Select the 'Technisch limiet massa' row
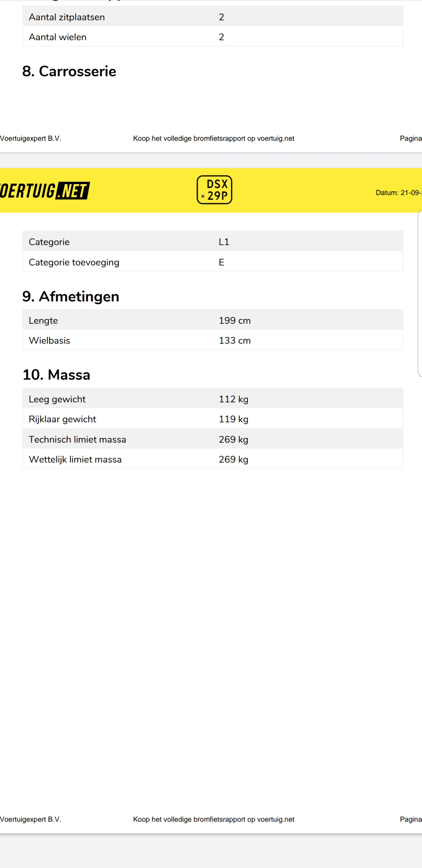 [x=213, y=439]
